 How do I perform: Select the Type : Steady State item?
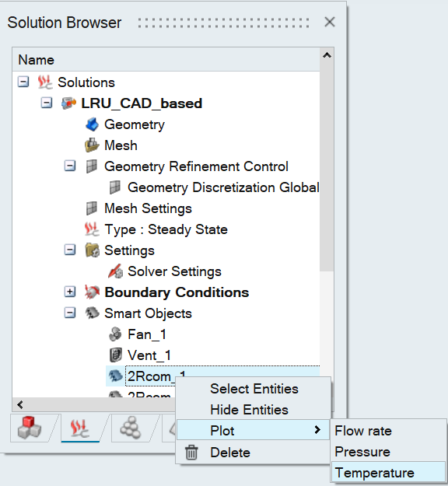click(x=166, y=229)
